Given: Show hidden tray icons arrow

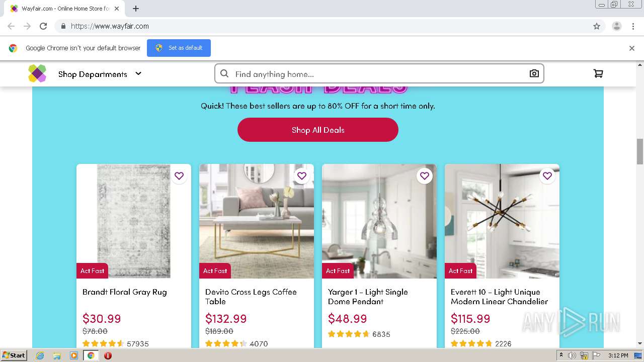Looking at the screenshot, I should click(561, 355).
